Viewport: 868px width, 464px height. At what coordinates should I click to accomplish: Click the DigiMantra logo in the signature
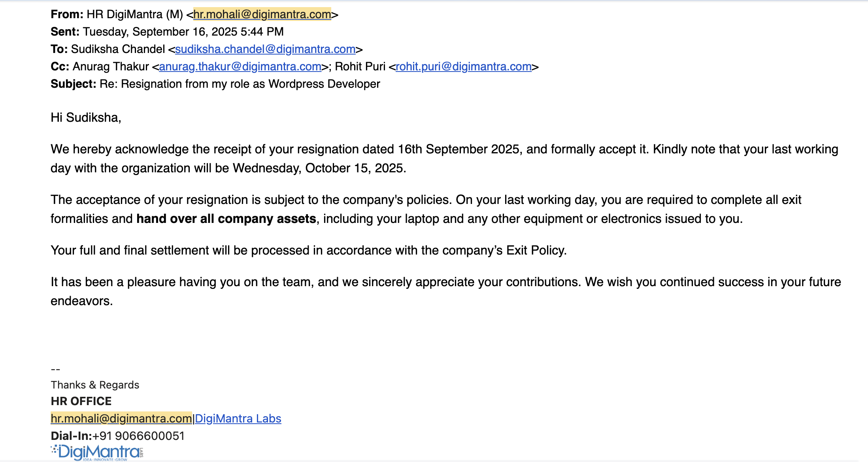click(97, 453)
